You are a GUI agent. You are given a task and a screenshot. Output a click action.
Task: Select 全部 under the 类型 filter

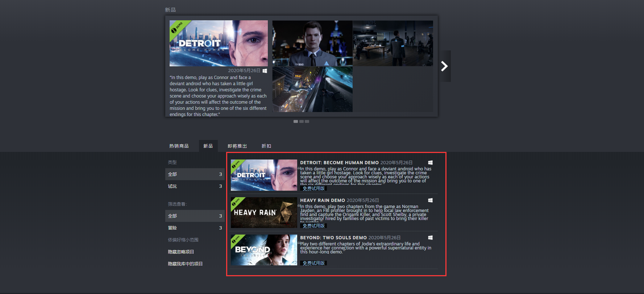[195, 174]
